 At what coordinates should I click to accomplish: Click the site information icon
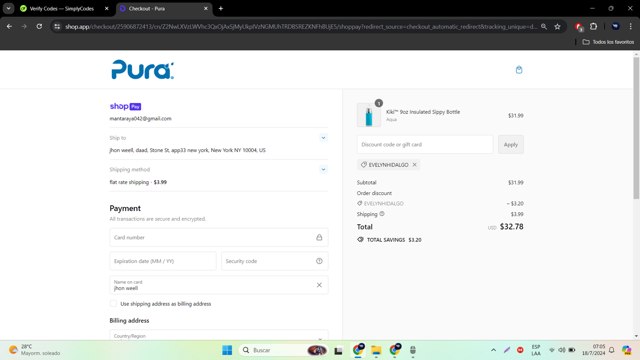click(57, 27)
